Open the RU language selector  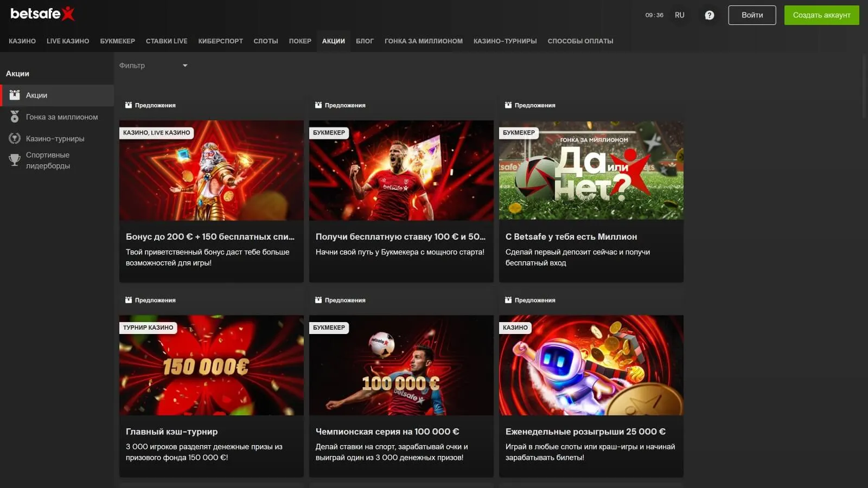[679, 15]
